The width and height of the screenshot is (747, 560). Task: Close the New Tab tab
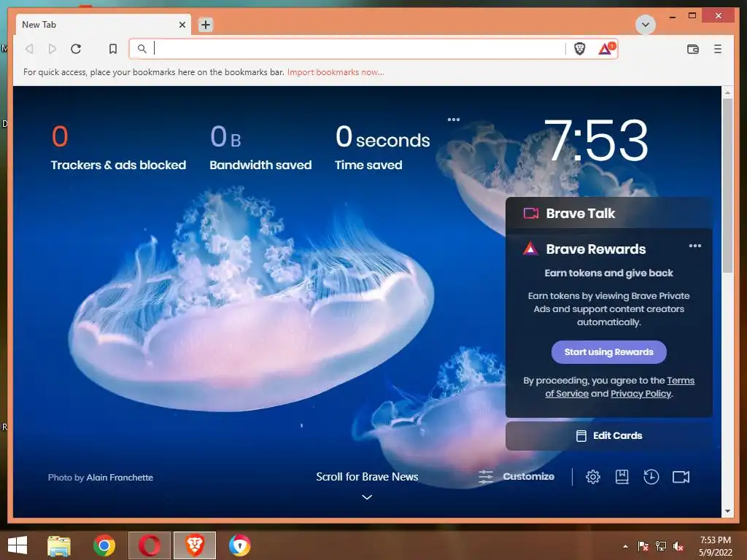click(x=182, y=25)
